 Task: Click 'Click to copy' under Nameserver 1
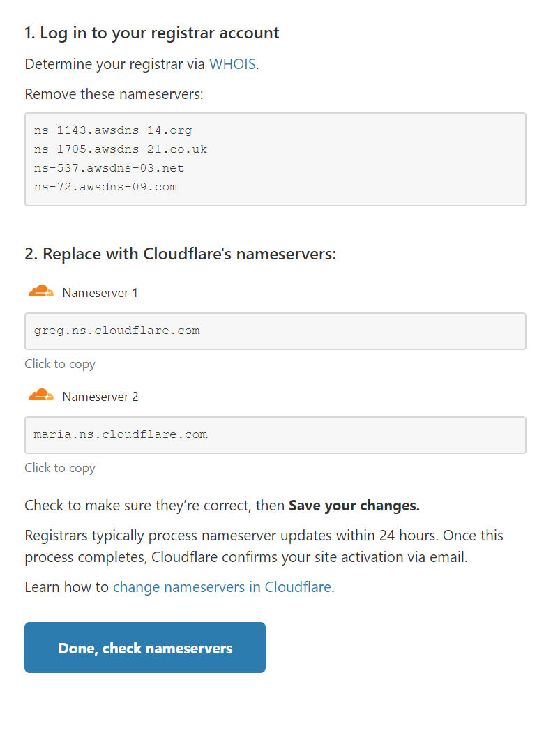click(60, 364)
